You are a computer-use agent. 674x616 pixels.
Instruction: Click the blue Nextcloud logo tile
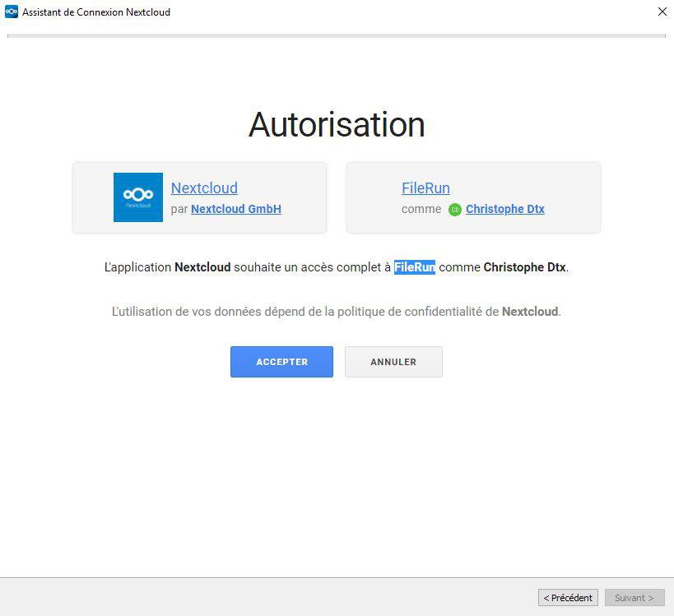tap(138, 197)
